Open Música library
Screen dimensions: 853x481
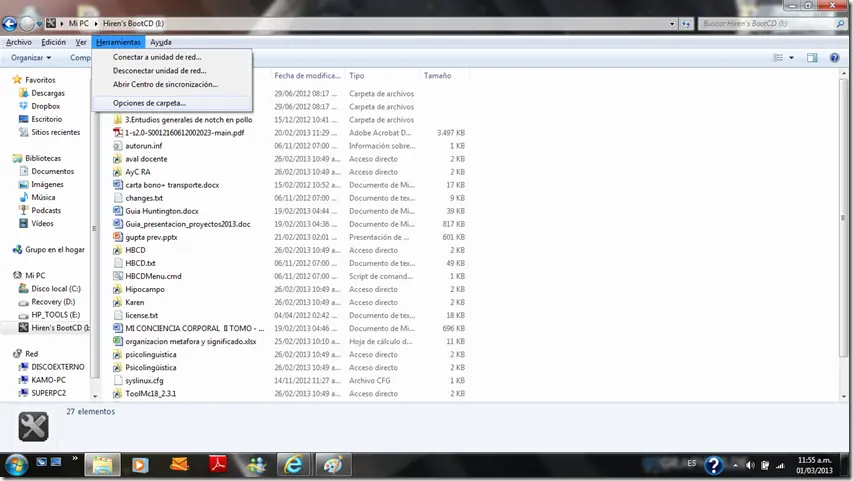[43, 198]
